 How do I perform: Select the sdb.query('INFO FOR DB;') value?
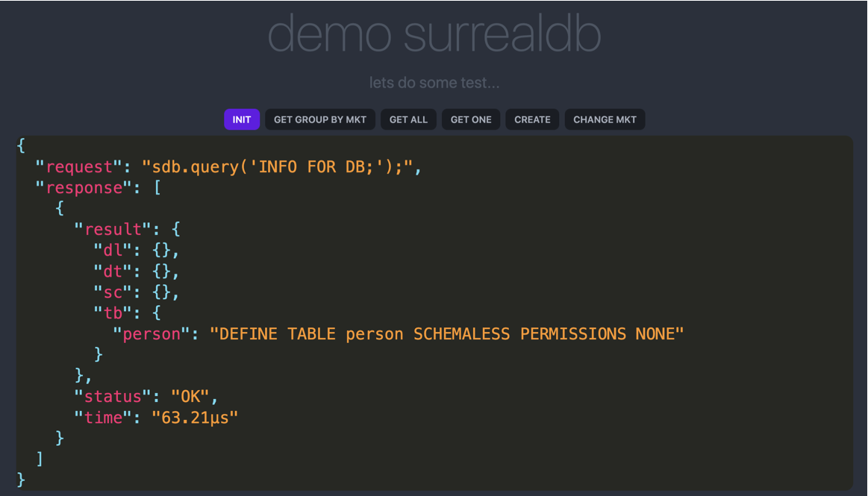[x=277, y=167]
